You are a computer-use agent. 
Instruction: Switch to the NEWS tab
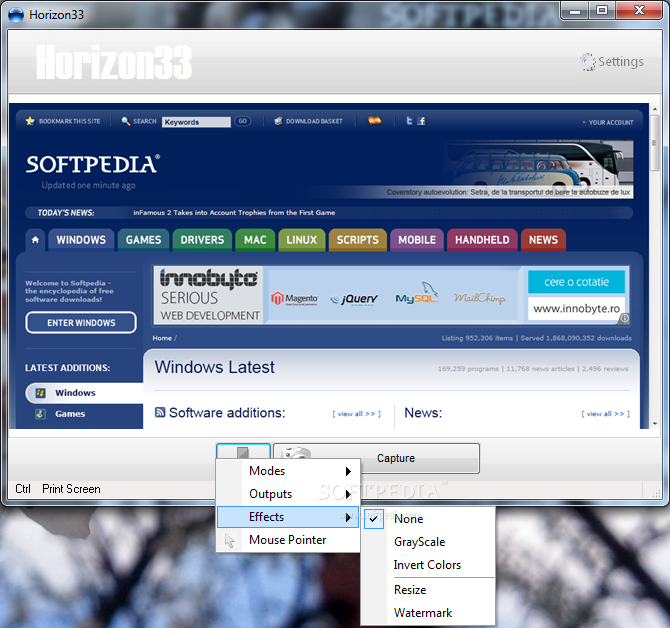click(544, 240)
